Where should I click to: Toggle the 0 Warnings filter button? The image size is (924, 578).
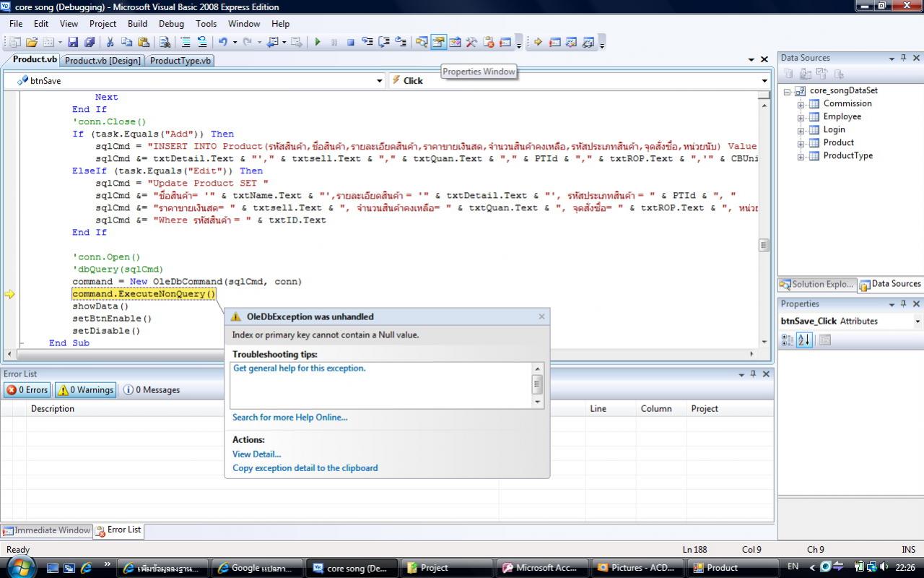click(x=86, y=390)
